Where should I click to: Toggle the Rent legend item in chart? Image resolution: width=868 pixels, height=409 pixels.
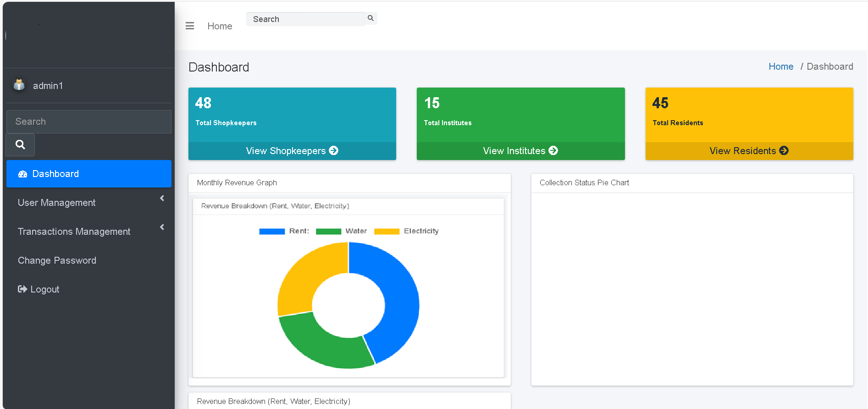(284, 231)
